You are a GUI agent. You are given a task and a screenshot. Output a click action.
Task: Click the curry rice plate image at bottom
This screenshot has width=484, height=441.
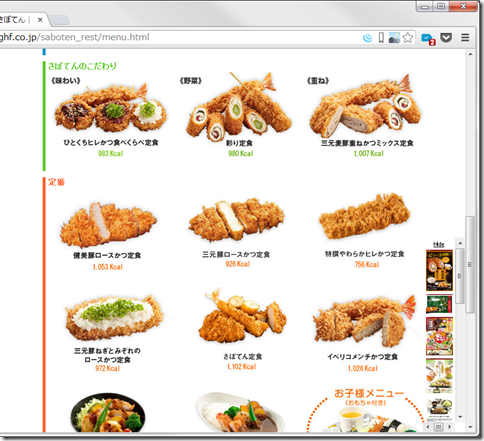[x=239, y=413]
